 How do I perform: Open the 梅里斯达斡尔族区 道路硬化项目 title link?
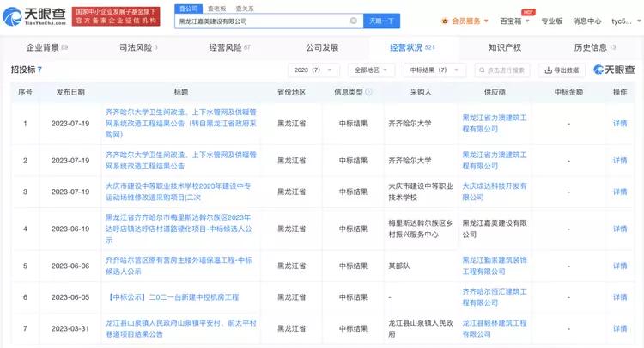(179, 229)
